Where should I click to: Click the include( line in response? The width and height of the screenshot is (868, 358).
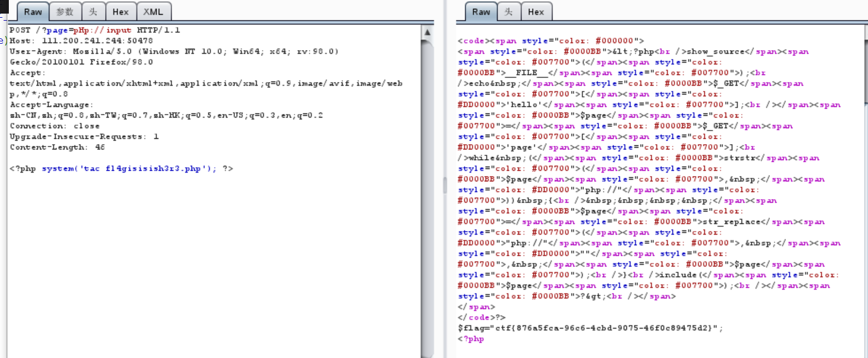pos(648,275)
